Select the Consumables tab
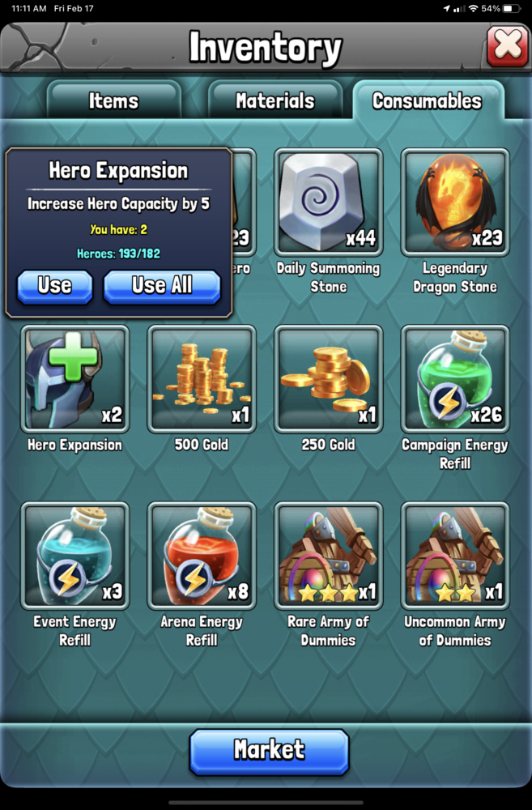532x810 pixels. 428,100
